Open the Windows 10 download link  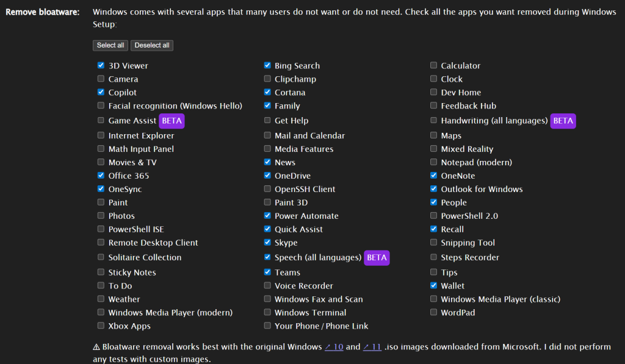(x=334, y=347)
